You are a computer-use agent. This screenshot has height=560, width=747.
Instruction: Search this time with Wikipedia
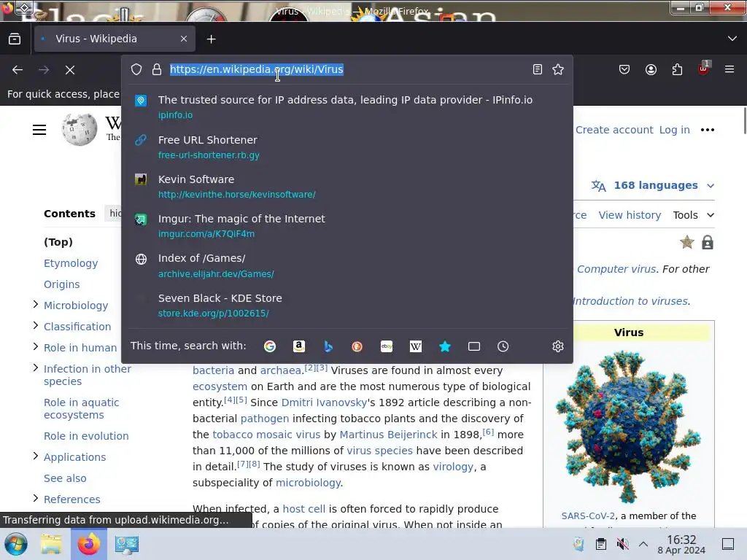click(415, 346)
